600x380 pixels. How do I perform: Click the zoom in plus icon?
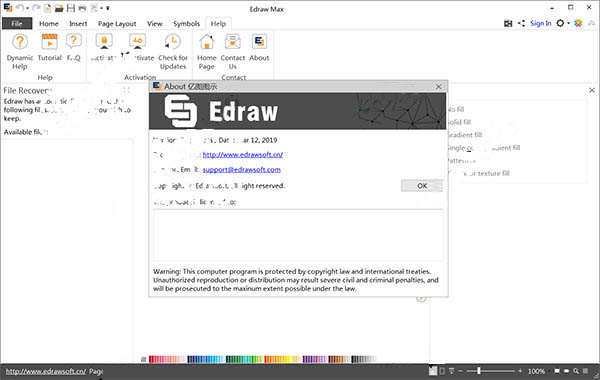point(520,371)
